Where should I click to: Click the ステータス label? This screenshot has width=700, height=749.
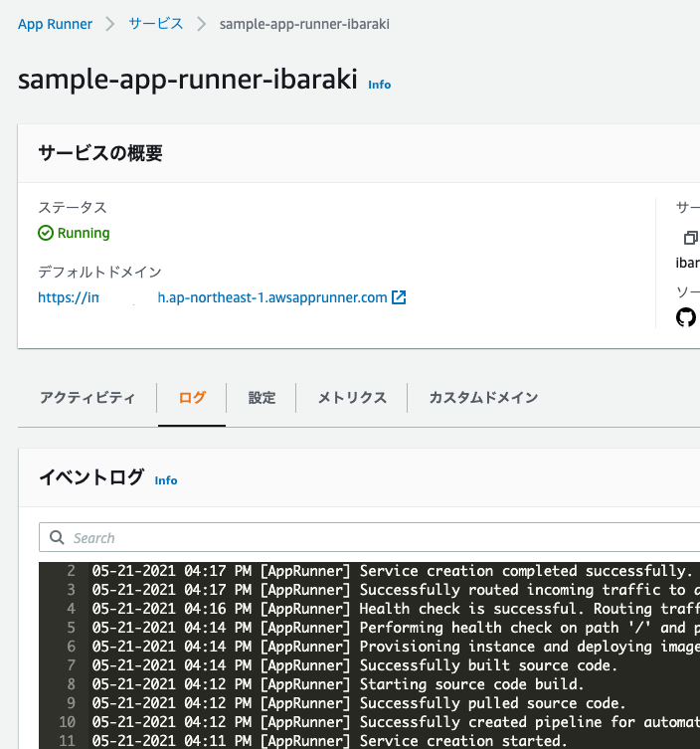click(x=73, y=207)
